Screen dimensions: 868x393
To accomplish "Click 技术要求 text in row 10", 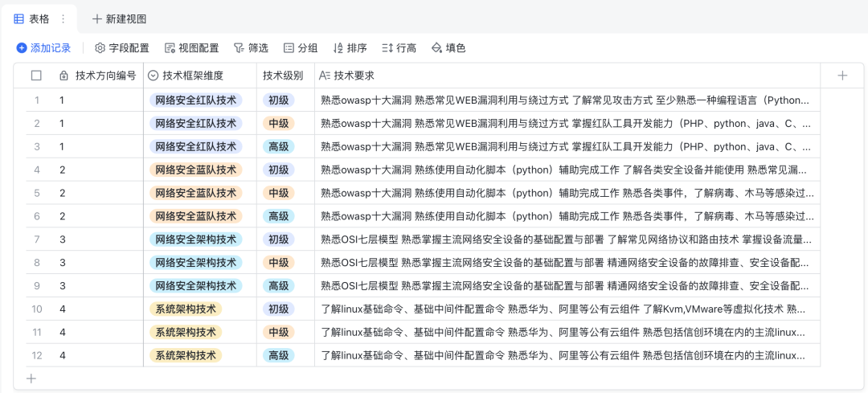I will pyautogui.click(x=563, y=309).
